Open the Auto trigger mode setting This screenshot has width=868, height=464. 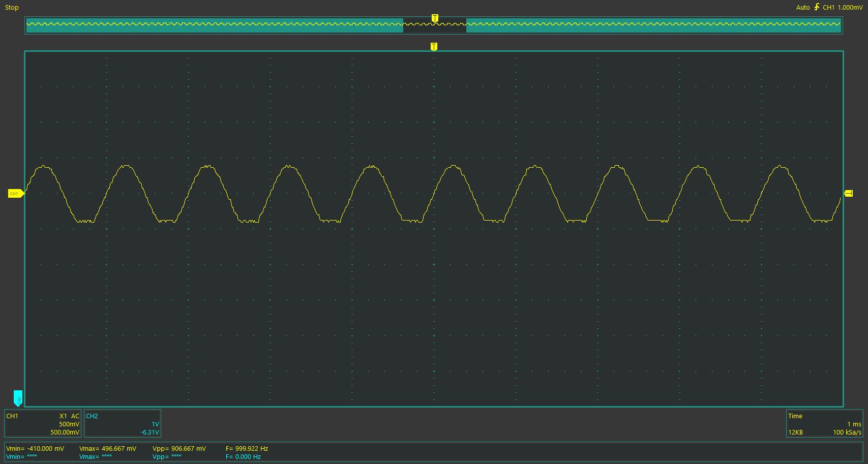click(x=802, y=8)
